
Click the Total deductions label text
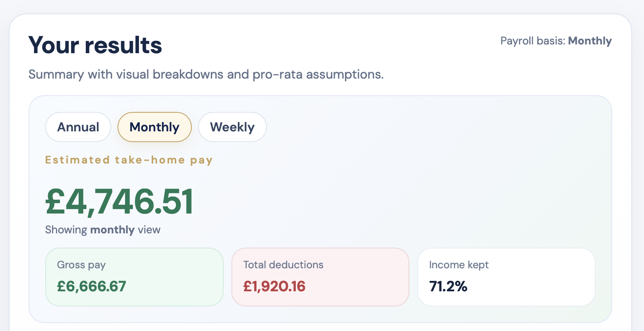(x=283, y=265)
